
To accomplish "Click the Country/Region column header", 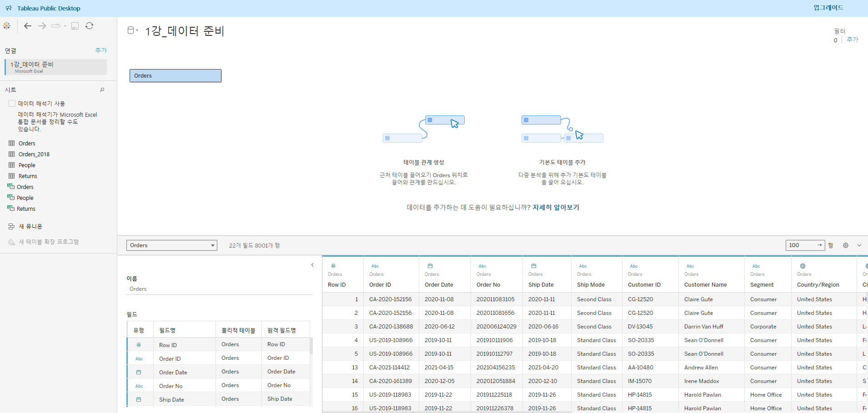I will [x=818, y=285].
